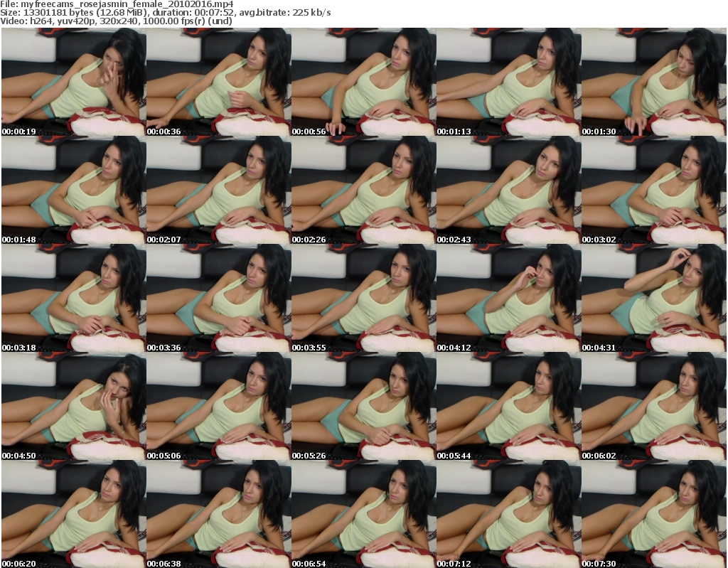This screenshot has width=728, height=568.
Task: Select the thumbnail stamped 00:02:07
Action: tap(219, 190)
